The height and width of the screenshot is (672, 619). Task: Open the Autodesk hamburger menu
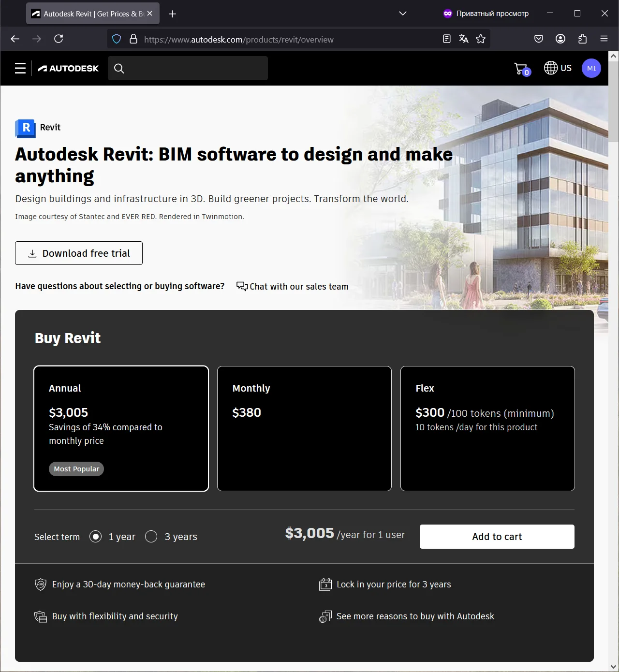coord(20,68)
